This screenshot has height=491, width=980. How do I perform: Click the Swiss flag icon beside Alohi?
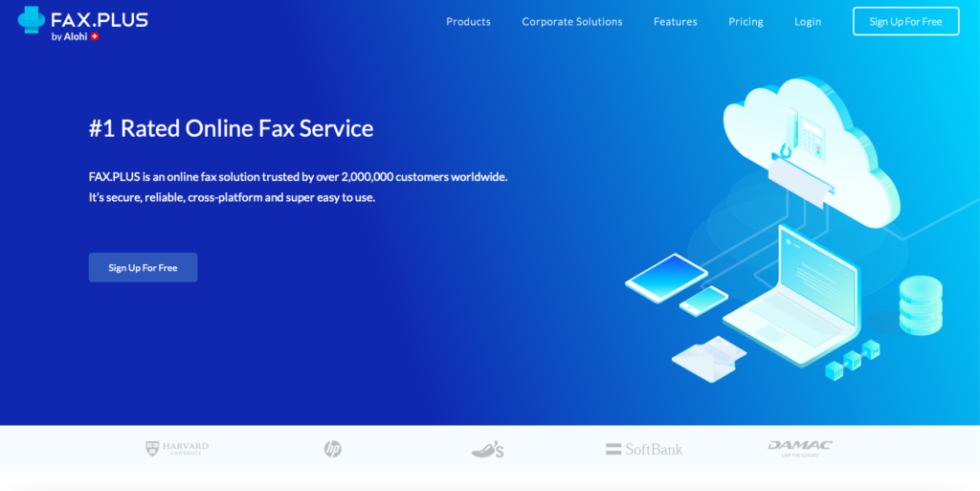tap(95, 36)
